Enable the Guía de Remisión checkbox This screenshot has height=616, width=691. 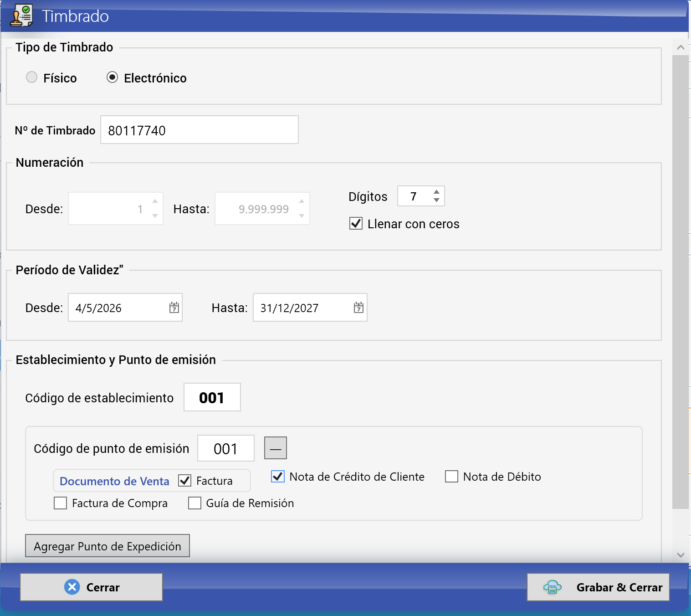coord(195,503)
